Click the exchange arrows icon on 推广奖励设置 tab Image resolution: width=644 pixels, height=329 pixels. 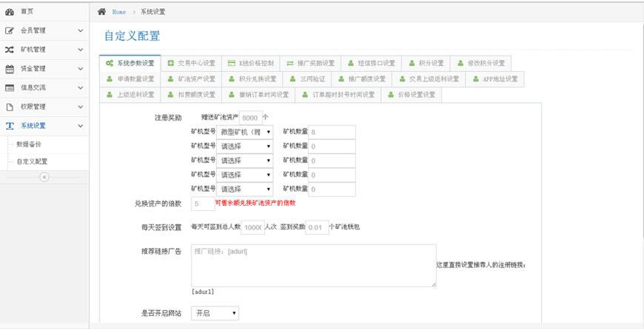pos(290,63)
